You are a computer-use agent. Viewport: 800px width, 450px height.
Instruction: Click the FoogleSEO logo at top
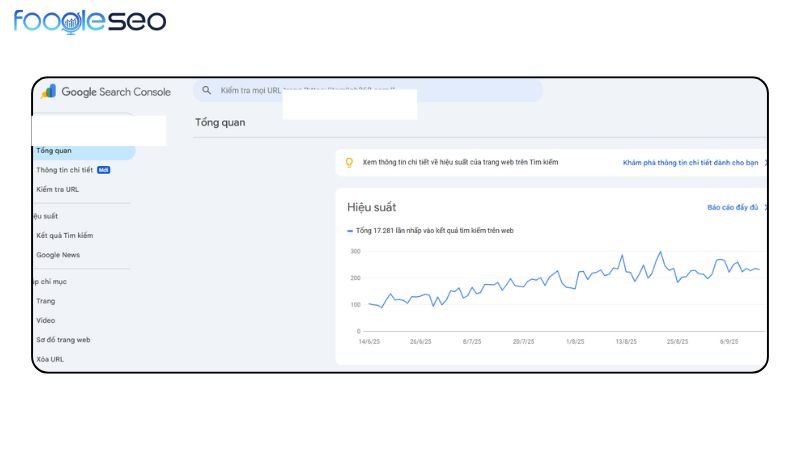pyautogui.click(x=90, y=21)
